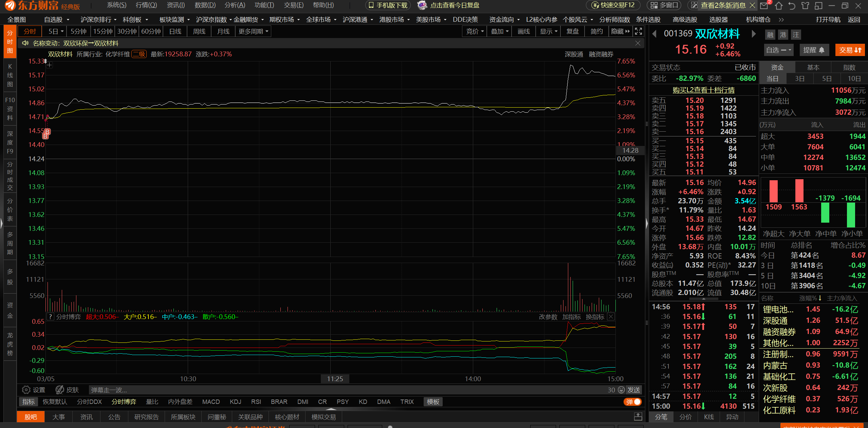Open the 分析(A) menu
Viewport: 868px width, 428px height.
(x=235, y=5)
